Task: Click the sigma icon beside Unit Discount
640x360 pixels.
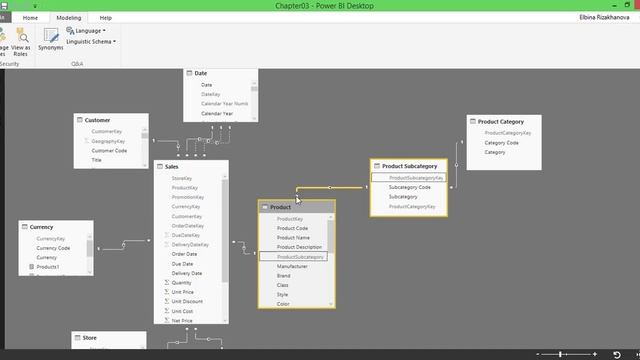Action: pyautogui.click(x=167, y=301)
